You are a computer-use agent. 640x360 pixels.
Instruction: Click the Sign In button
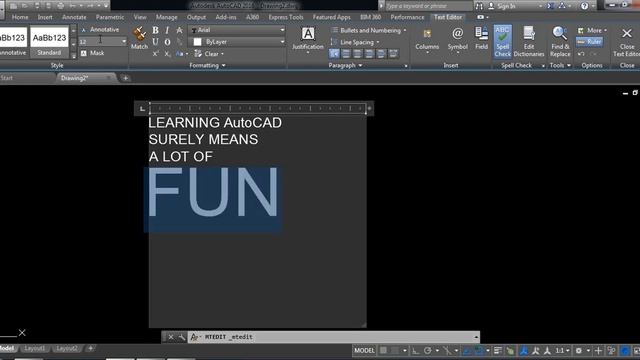pos(502,6)
